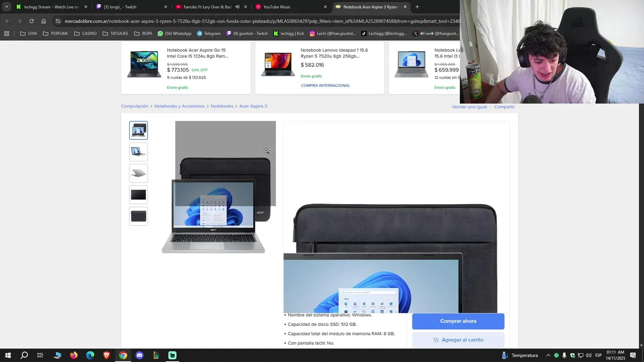The height and width of the screenshot is (362, 644).
Task: Click the Acer Aspire 3 breadcrumb
Action: tap(253, 106)
